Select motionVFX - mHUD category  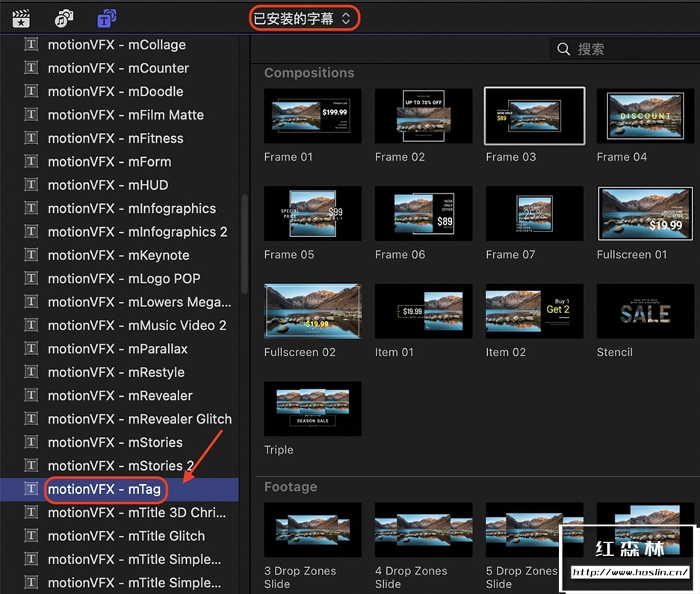(x=120, y=185)
